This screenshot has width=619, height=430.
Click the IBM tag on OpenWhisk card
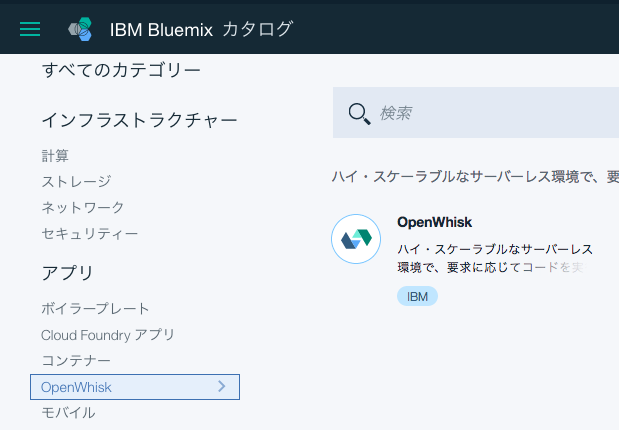click(x=417, y=296)
